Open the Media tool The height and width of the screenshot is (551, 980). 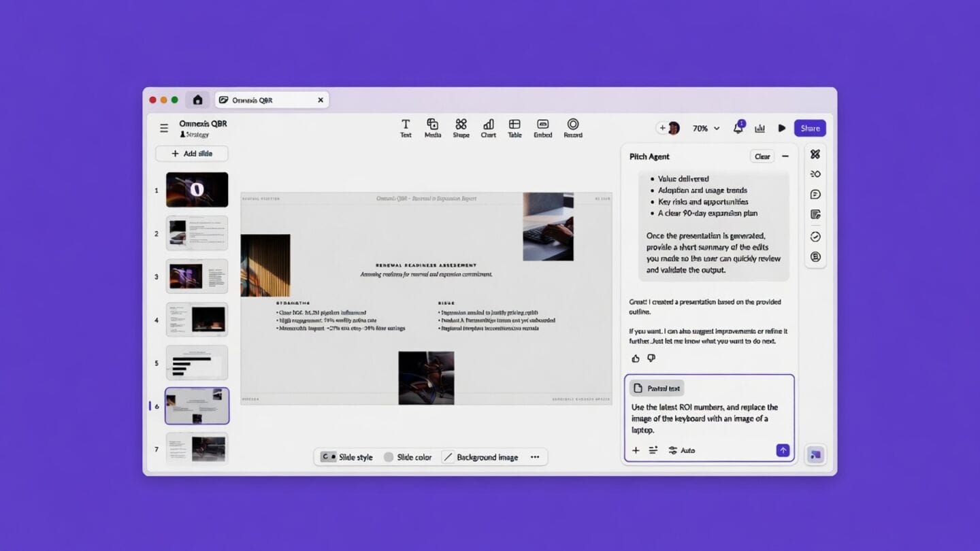[x=433, y=128]
